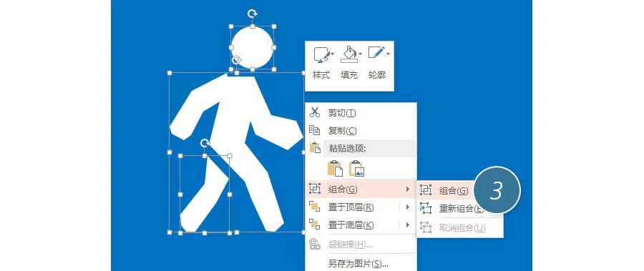Viewport: 644px width, 271px height.
Task: Click the rotation handle at the body's neck
Action: tap(237, 60)
